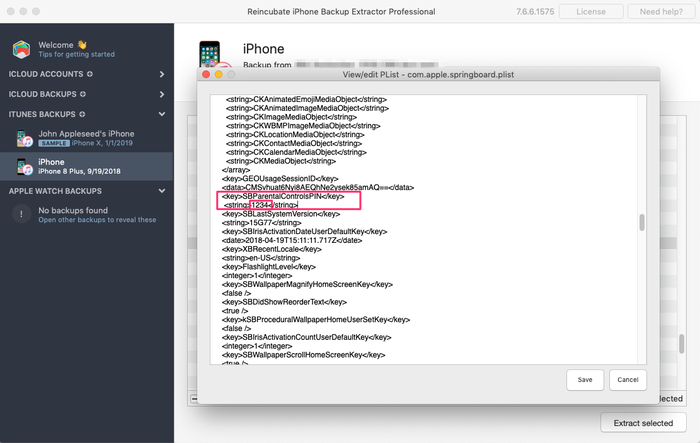
Task: Click the Save button in the PList editor
Action: [x=585, y=380]
